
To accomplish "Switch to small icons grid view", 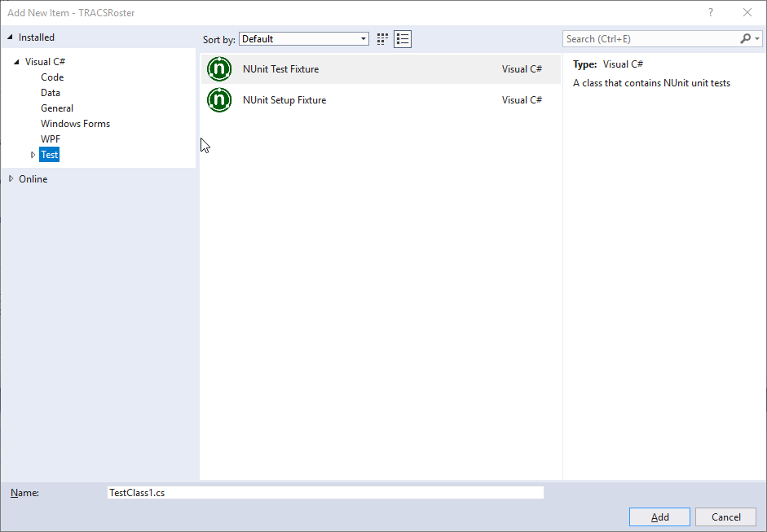I will pyautogui.click(x=382, y=39).
